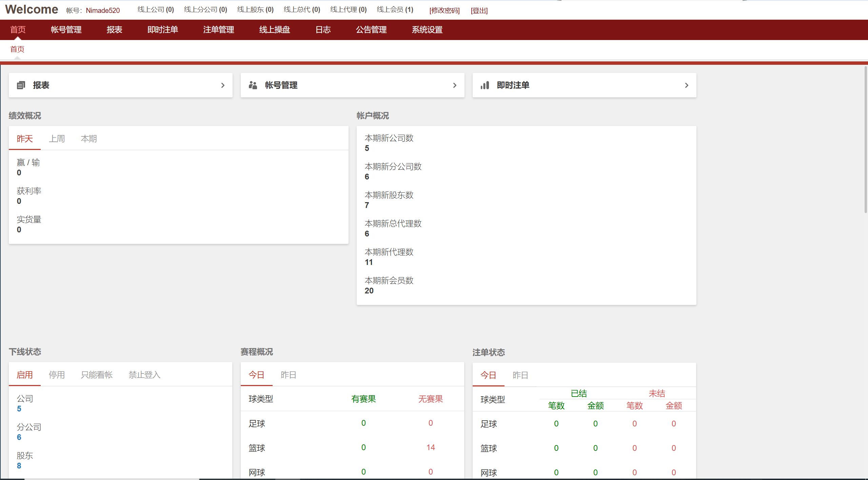Click 已结 column header in 注单状态
868x480 pixels.
pos(579,393)
